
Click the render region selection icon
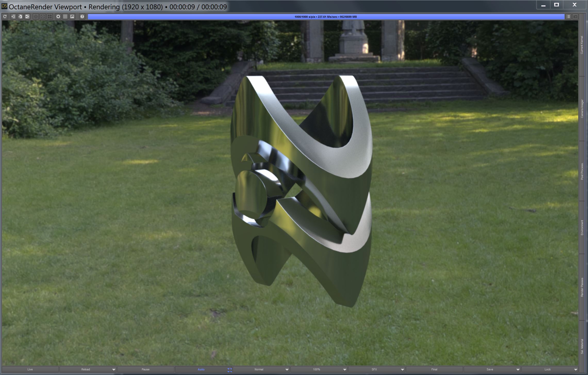43,17
